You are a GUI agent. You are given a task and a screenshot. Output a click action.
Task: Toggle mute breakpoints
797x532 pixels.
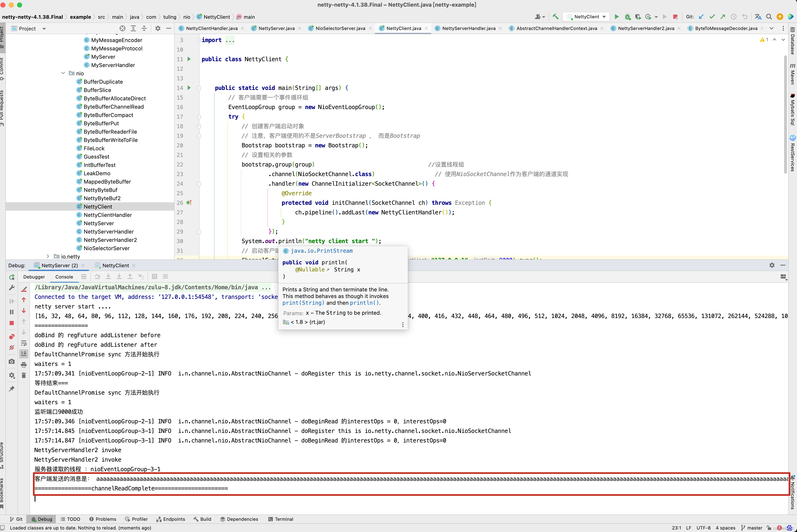pos(11,347)
